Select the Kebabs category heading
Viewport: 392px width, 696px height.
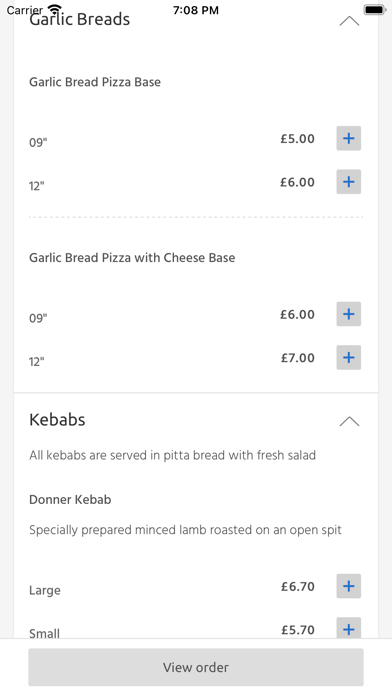tap(57, 419)
